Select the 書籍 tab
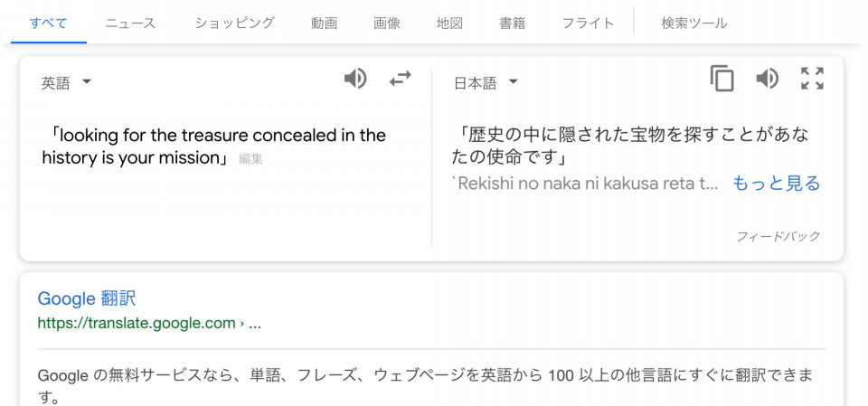This screenshot has width=868, height=406. pos(512,24)
